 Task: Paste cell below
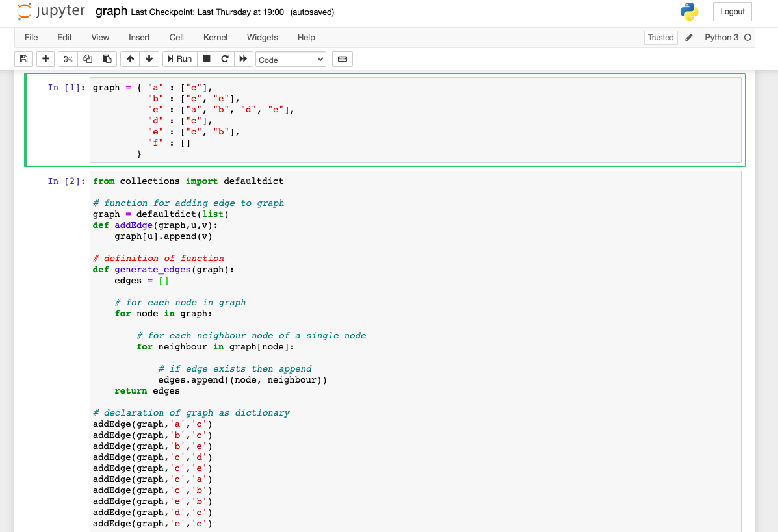107,59
